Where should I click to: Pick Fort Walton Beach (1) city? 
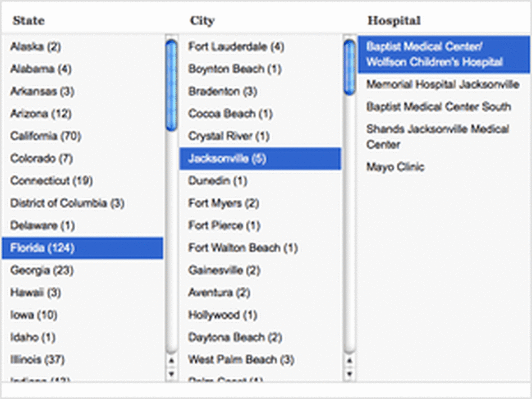click(260, 248)
